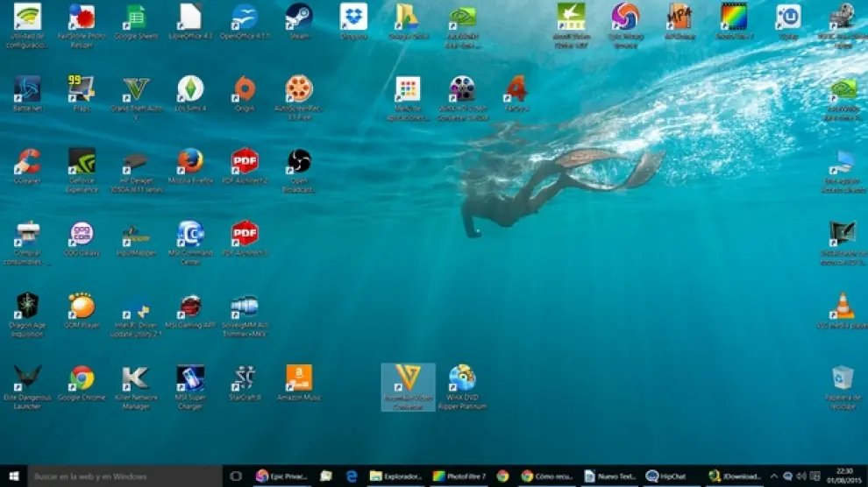
Task: Focus the 'Buscar en la web y en Windows' box
Action: 123,476
